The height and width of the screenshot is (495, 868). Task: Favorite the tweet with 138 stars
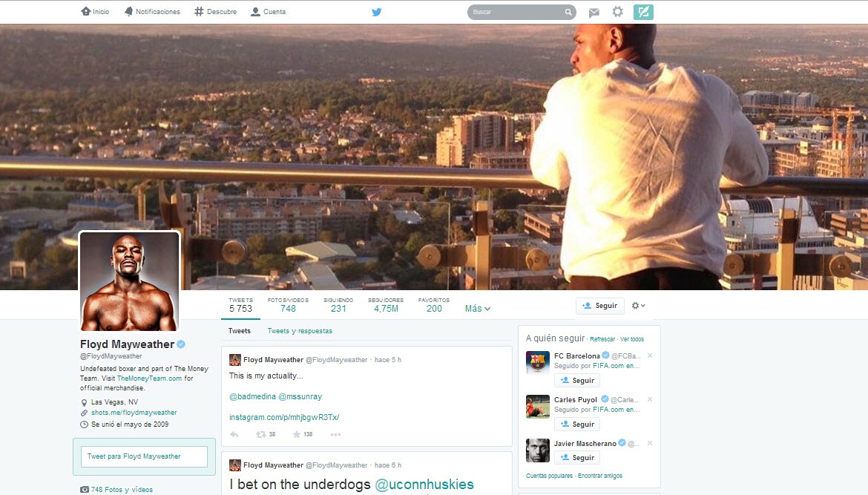[x=297, y=434]
